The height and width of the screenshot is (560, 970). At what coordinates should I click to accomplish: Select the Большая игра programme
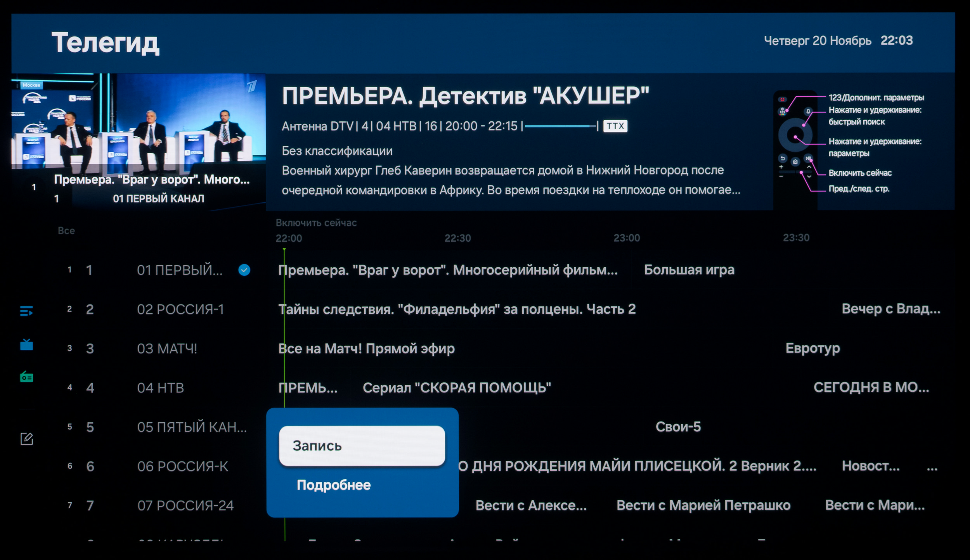[689, 270]
